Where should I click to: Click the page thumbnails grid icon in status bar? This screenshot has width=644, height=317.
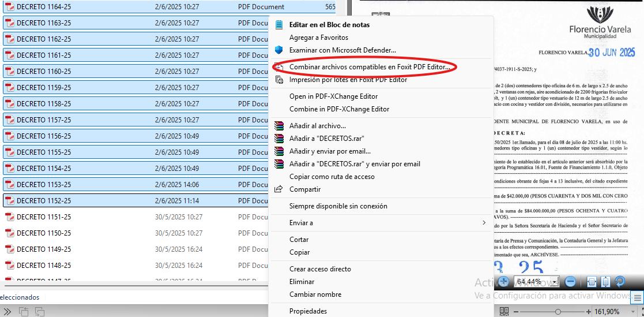point(504,312)
